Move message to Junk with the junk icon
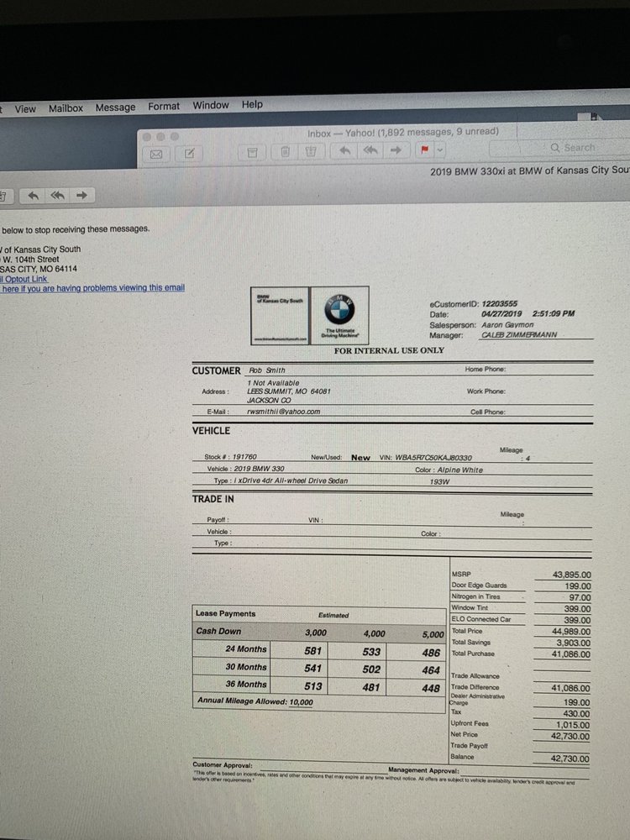 312,151
